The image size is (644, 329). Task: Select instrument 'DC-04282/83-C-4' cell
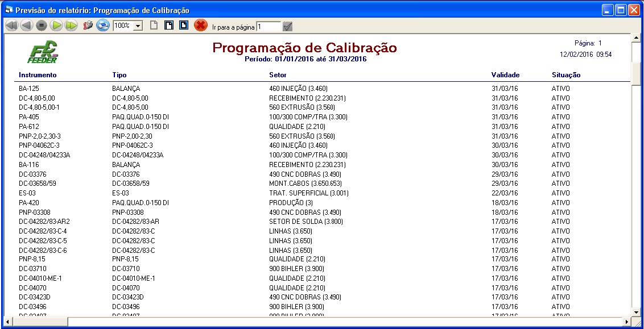[x=43, y=231]
